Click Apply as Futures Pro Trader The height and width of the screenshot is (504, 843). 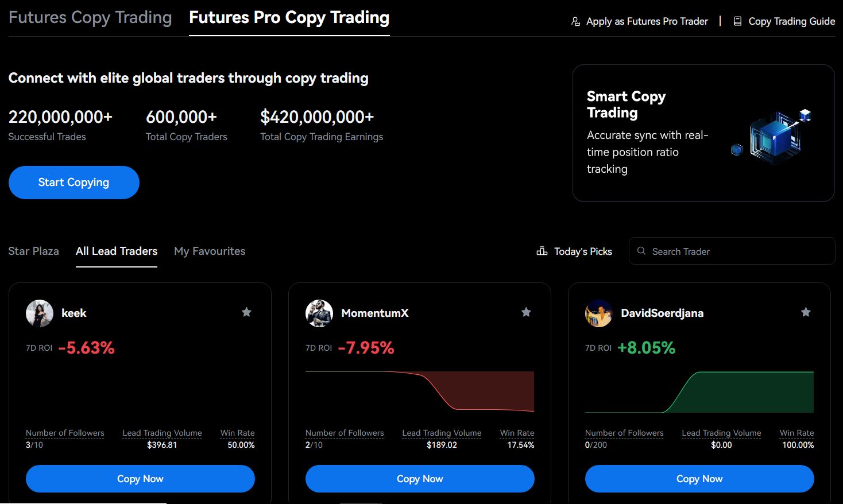[x=647, y=21]
